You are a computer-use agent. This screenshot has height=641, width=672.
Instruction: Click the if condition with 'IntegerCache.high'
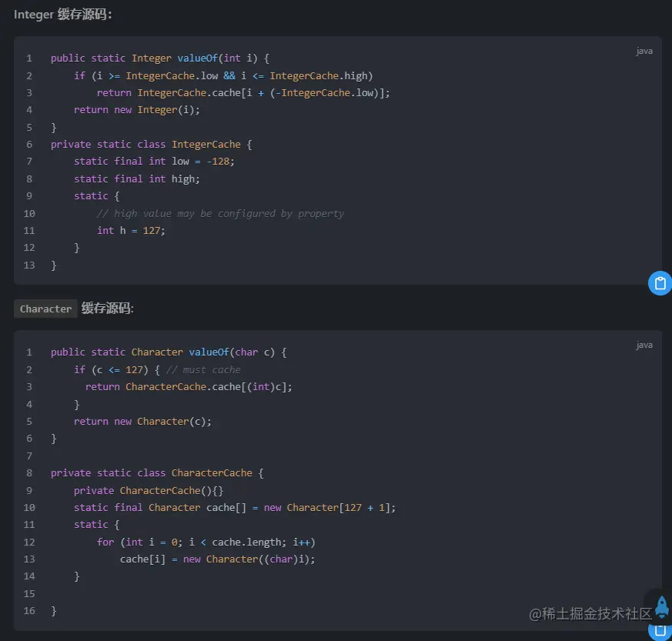click(223, 76)
